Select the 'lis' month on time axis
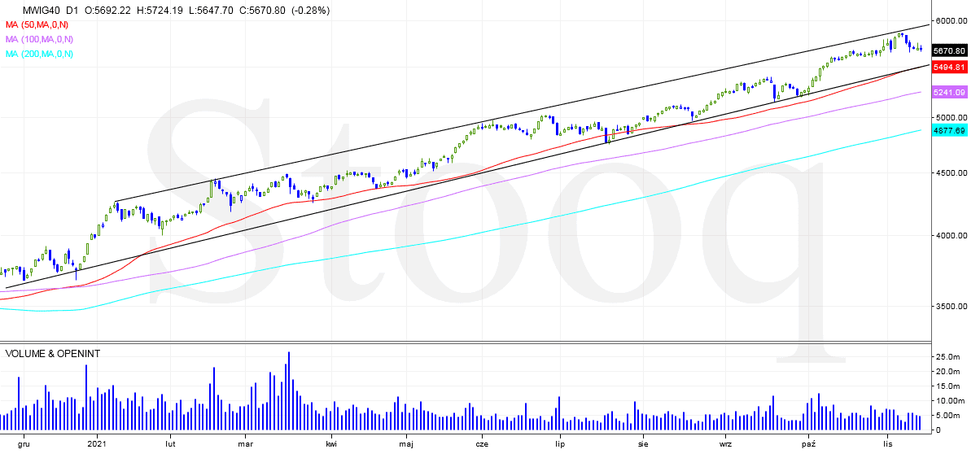980x458 pixels. pyautogui.click(x=888, y=444)
